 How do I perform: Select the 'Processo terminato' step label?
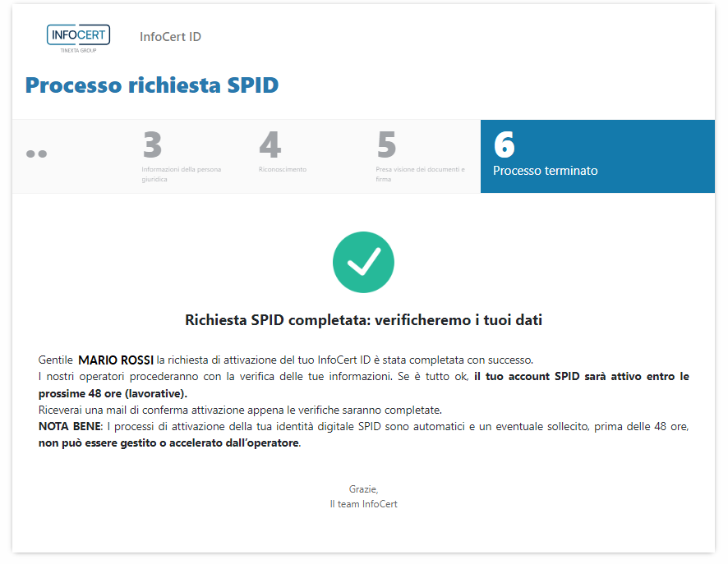545,171
